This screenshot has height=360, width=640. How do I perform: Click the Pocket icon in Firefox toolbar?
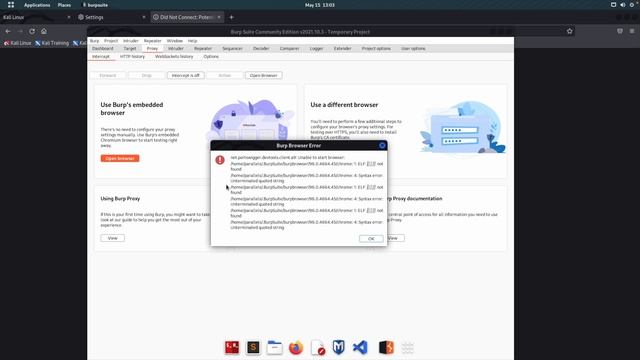[620, 31]
